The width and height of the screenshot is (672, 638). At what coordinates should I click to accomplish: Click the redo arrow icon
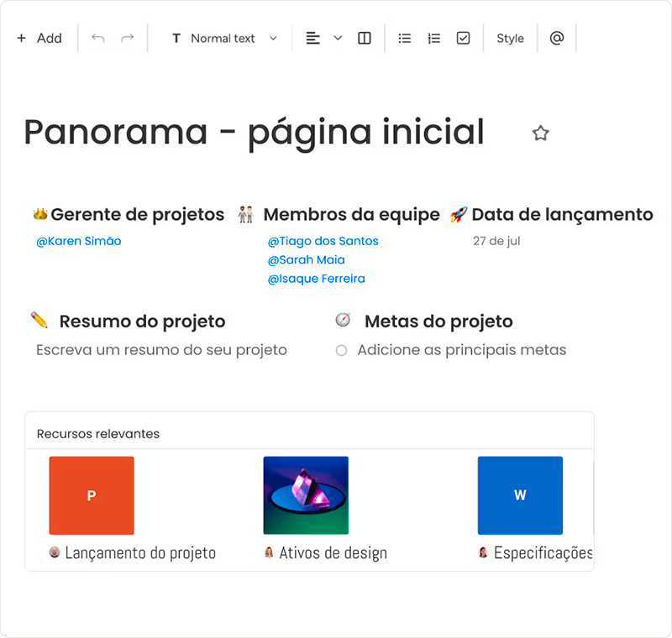pos(128,39)
